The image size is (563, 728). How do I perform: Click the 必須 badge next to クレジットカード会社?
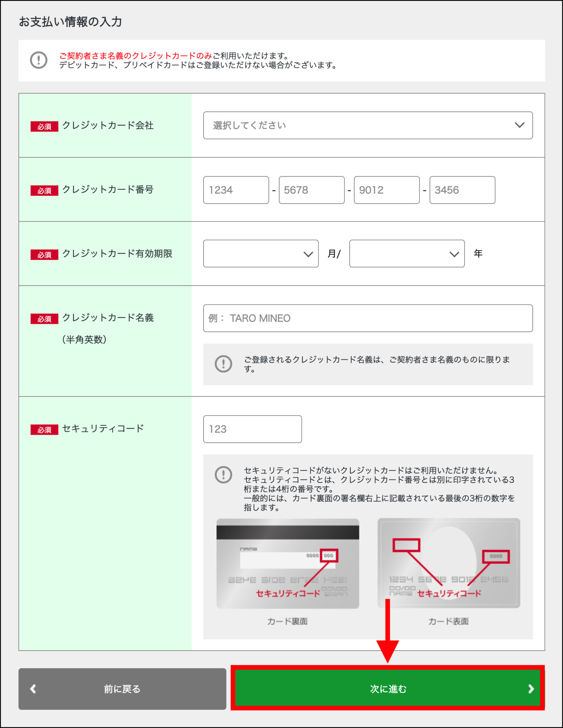coord(44,126)
